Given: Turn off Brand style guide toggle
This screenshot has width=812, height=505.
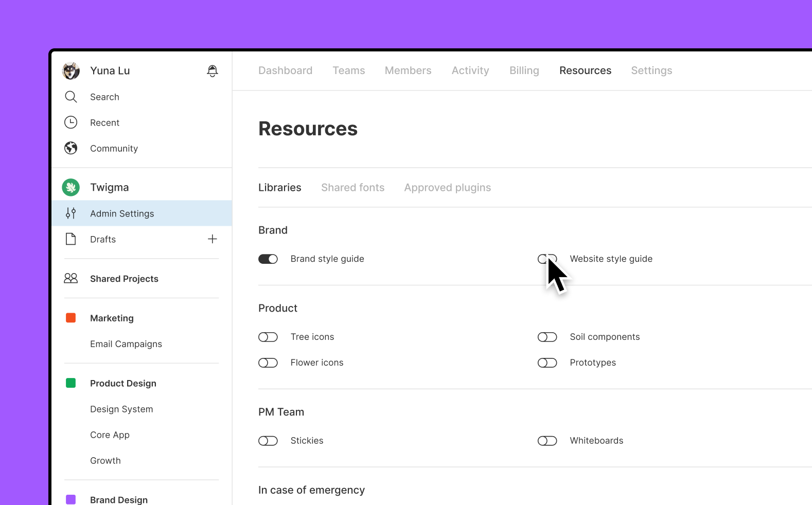Looking at the screenshot, I should (x=268, y=259).
